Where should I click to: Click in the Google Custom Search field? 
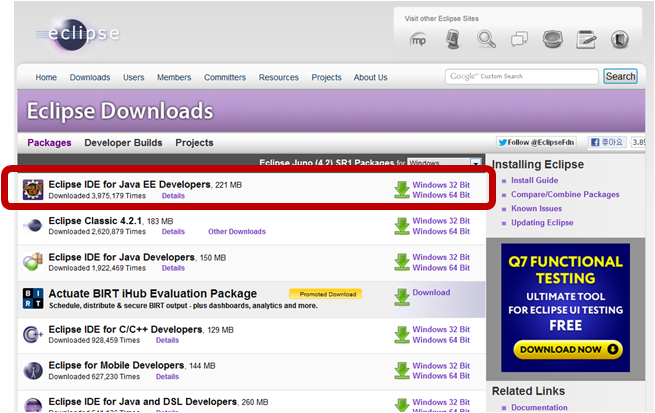pos(522,76)
